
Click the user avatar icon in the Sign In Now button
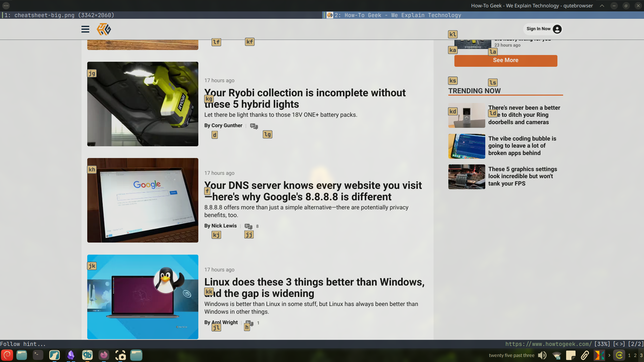coord(557,29)
